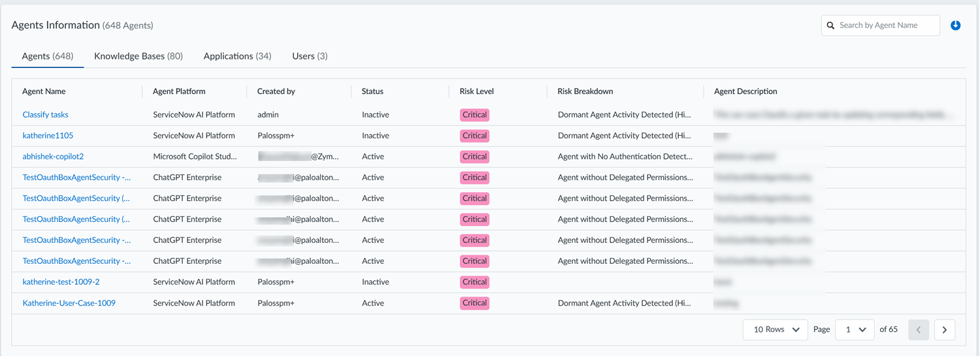Click the abhishek-copilot2 agent link
The height and width of the screenshot is (356, 980).
53,157
